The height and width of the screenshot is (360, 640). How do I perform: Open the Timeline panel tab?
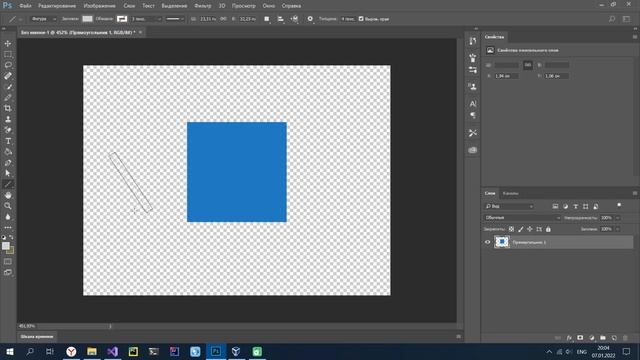[37, 337]
